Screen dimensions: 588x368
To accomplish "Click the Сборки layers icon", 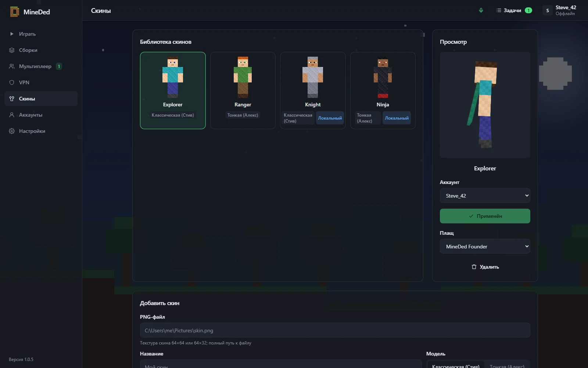I will (x=12, y=50).
